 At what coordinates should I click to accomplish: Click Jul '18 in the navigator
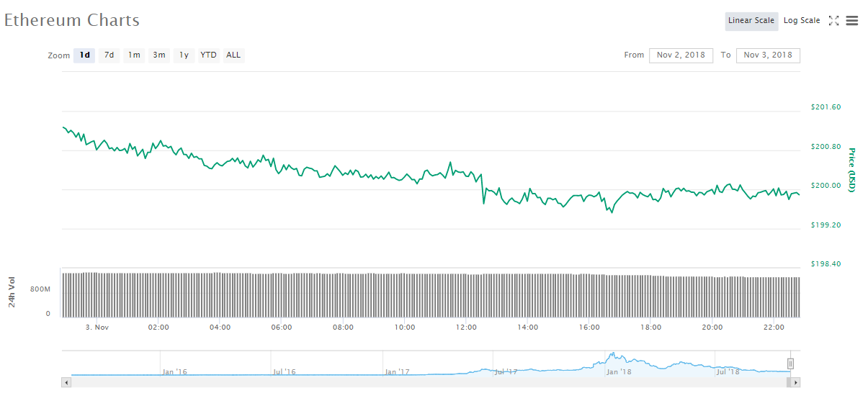[x=728, y=372]
